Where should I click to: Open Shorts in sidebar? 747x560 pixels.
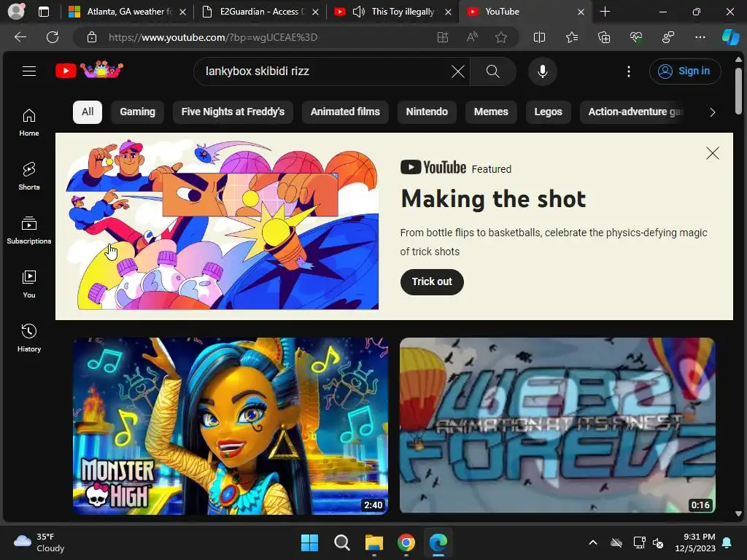click(29, 176)
